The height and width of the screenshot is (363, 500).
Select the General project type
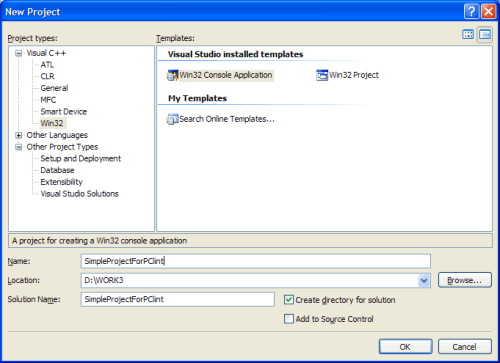[54, 88]
